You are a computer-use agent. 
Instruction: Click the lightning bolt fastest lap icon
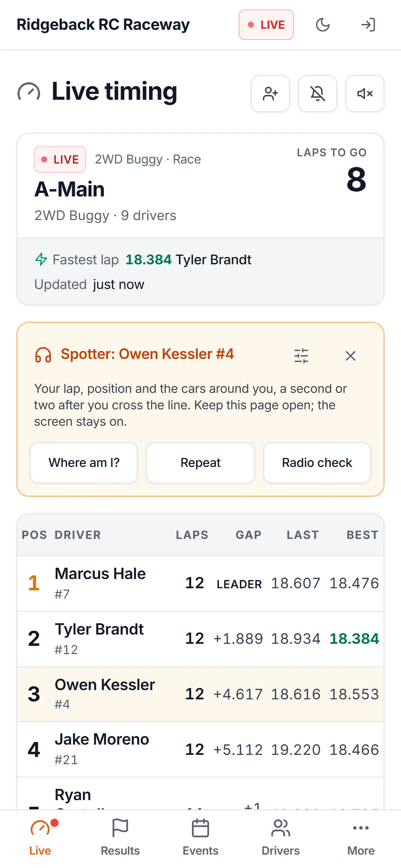pyautogui.click(x=41, y=260)
